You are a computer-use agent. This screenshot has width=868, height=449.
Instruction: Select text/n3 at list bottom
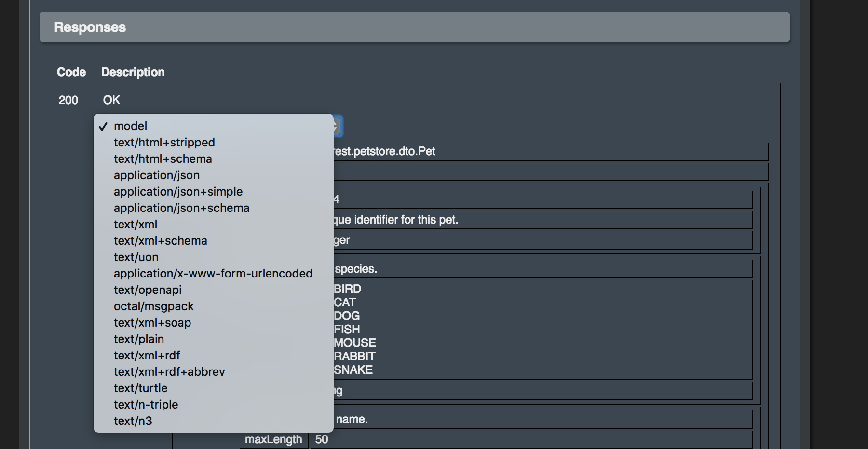coord(133,421)
